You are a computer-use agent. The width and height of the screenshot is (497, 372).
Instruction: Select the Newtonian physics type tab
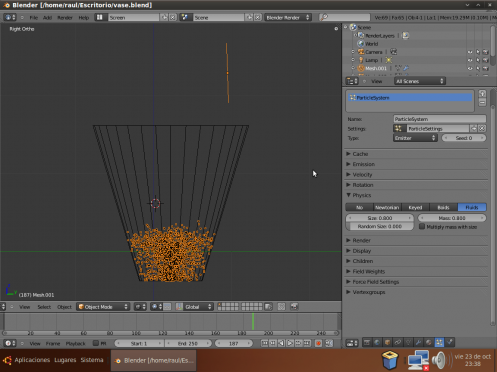[x=387, y=207]
